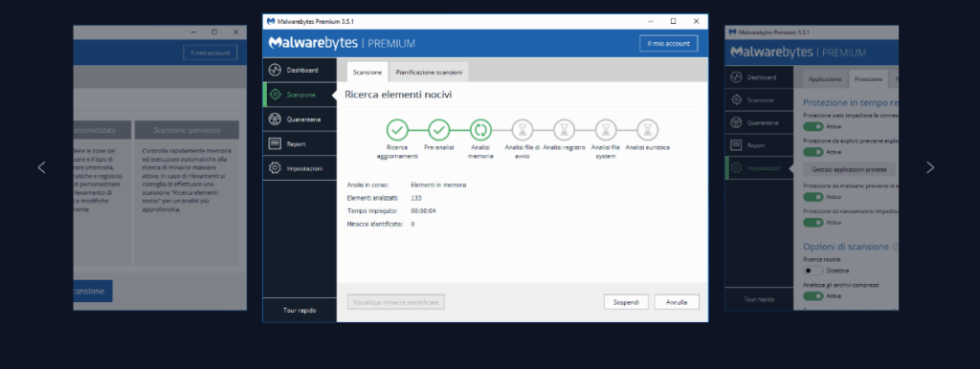
Task: Click Gestisci applicazioni protette in the right window
Action: tap(849, 169)
